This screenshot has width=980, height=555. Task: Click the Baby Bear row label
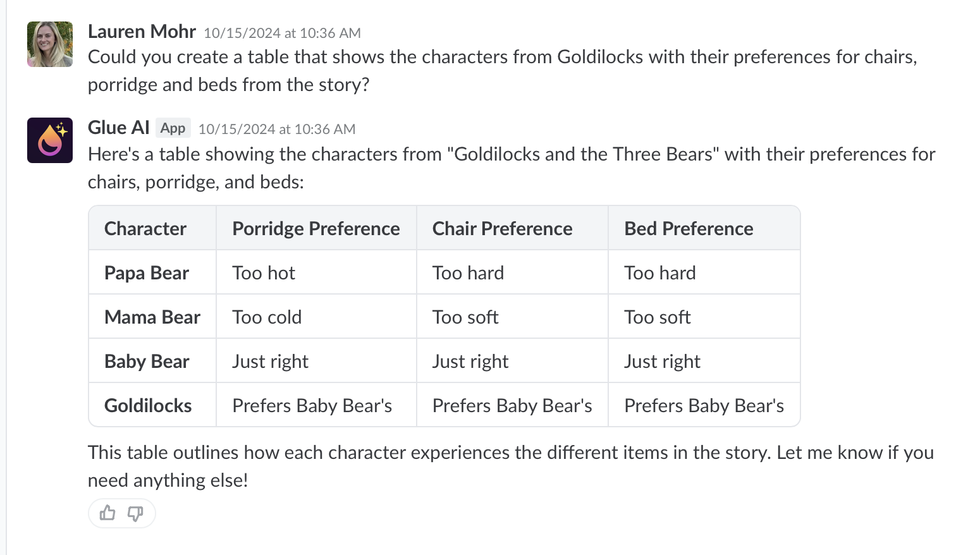click(147, 361)
